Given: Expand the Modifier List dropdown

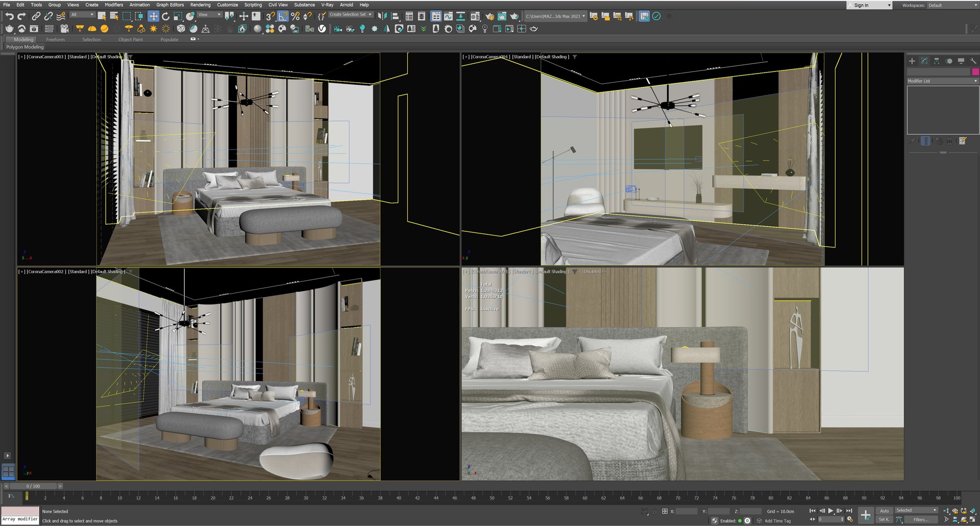Looking at the screenshot, I should [942, 81].
